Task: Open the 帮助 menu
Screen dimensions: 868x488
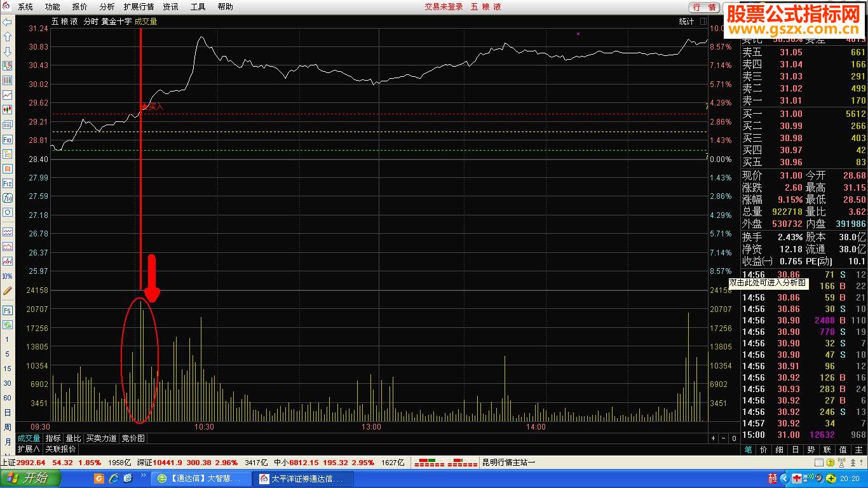Action: tap(226, 7)
